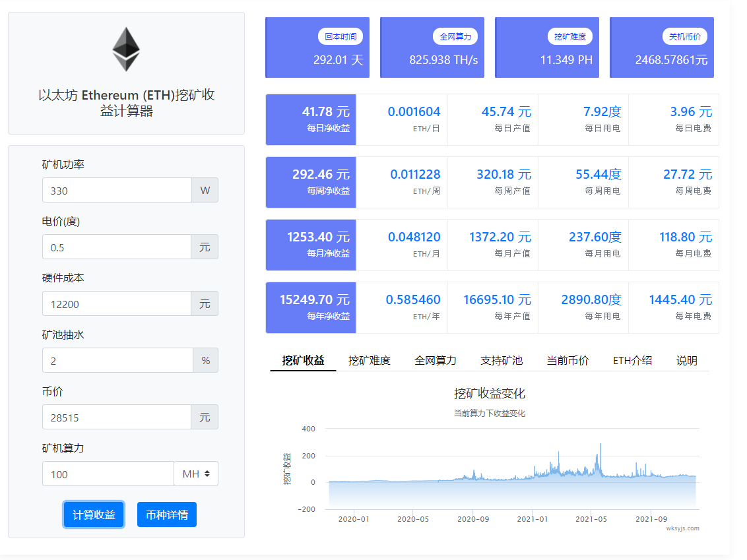747x560 pixels.
Task: Select the 2890.80度 yearly power usage
Action: [591, 300]
